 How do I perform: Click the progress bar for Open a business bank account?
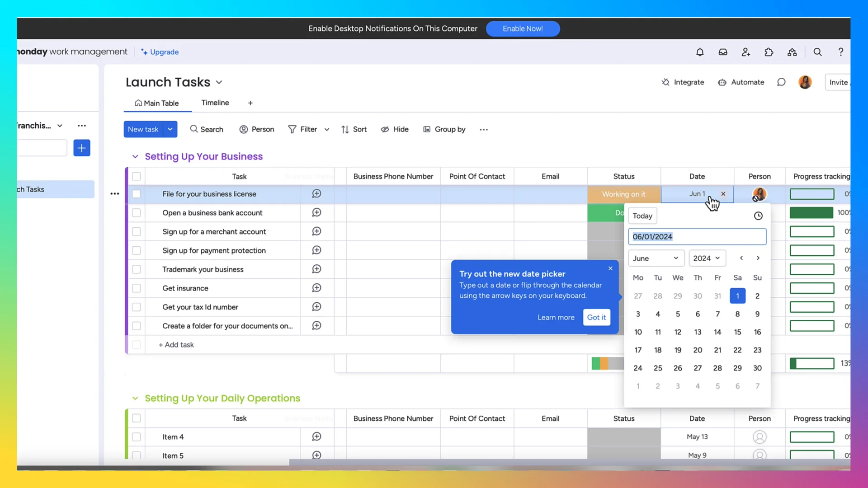pos(812,212)
